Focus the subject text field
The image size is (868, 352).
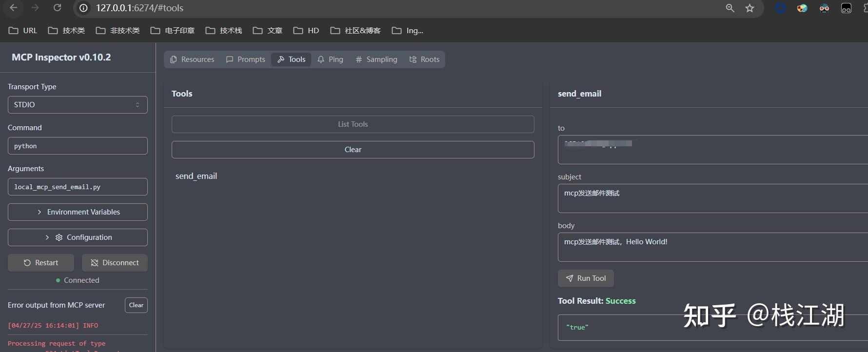[x=713, y=198]
